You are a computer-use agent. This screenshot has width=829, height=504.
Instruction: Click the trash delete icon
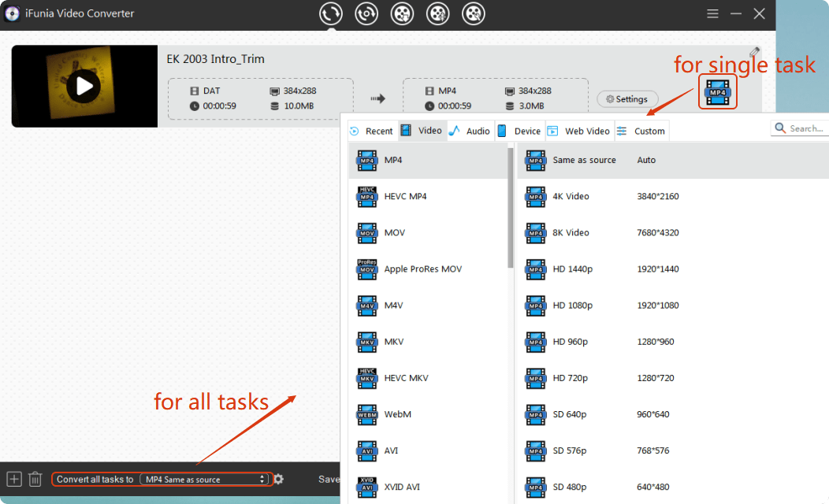(x=35, y=479)
